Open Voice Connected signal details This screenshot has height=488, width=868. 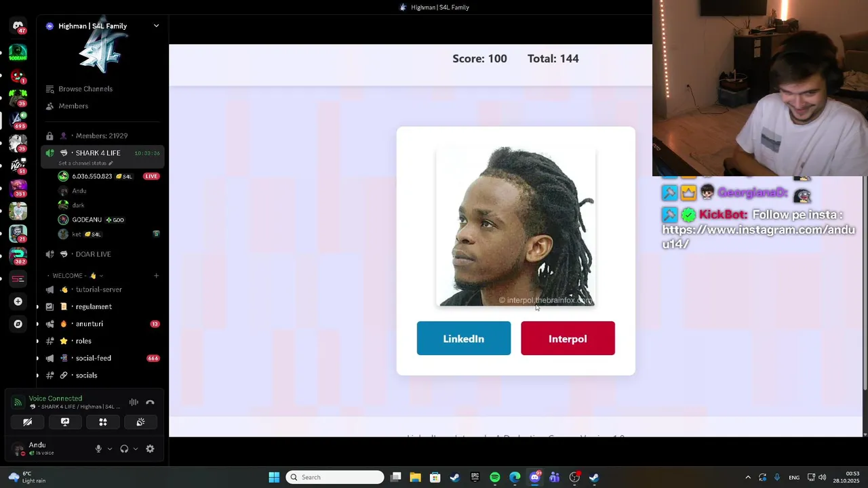(56, 399)
